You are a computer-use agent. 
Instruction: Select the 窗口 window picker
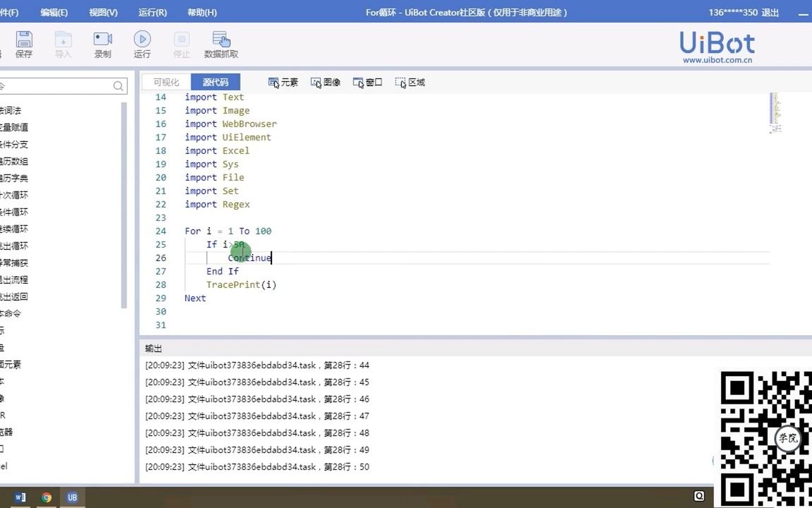pos(367,82)
